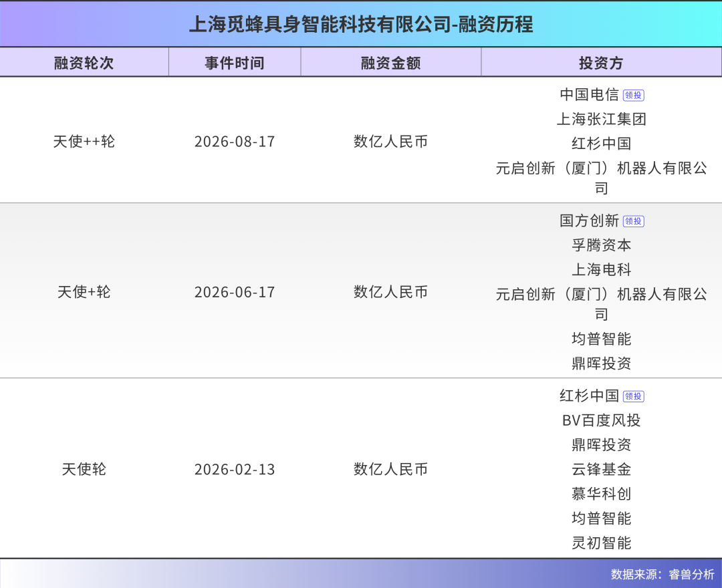Click the 领投 badge beside 国方创新
The width and height of the screenshot is (722, 588).
pyautogui.click(x=633, y=221)
